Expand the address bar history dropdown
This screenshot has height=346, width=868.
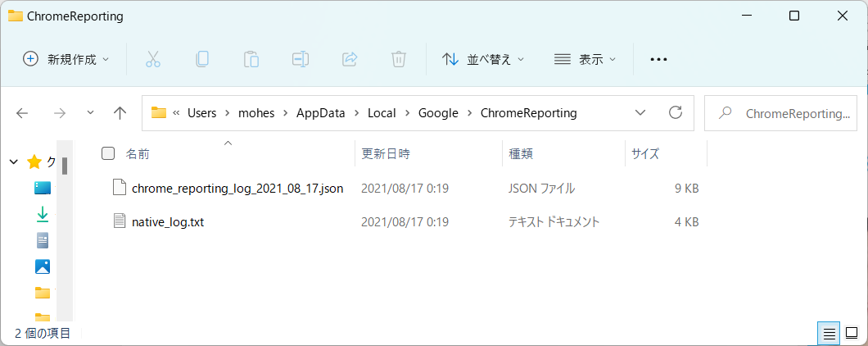click(x=640, y=113)
